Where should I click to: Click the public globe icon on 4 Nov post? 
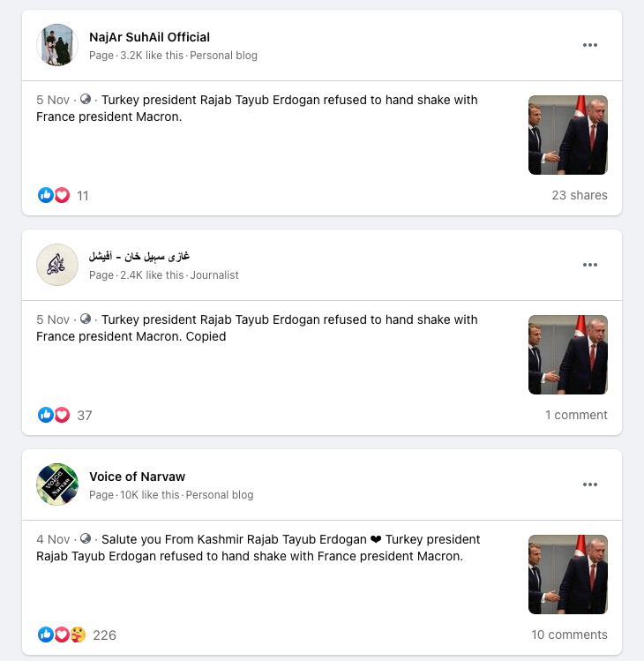86,538
